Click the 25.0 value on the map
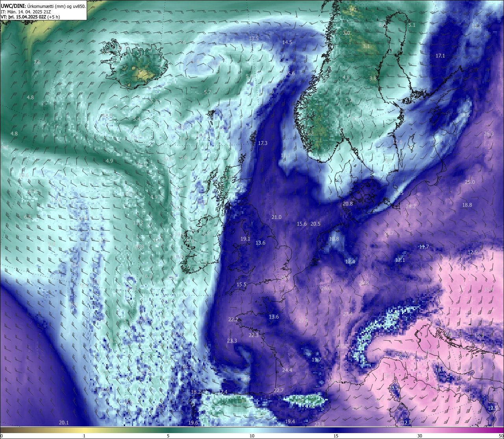The width and height of the screenshot is (504, 439). 470,182
